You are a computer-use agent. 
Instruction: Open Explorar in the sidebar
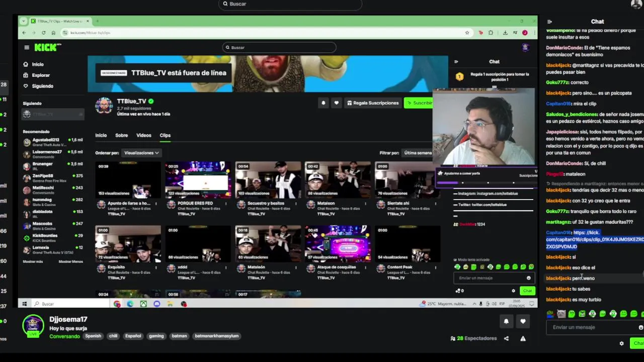pyautogui.click(x=36, y=75)
